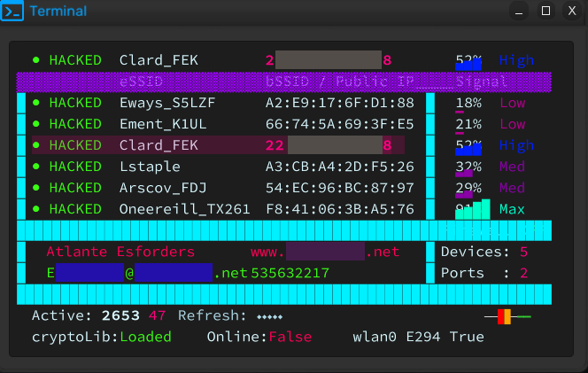Click the red-orange level indicator near Refresh
Image resolution: width=588 pixels, height=373 pixels.
[x=504, y=316]
